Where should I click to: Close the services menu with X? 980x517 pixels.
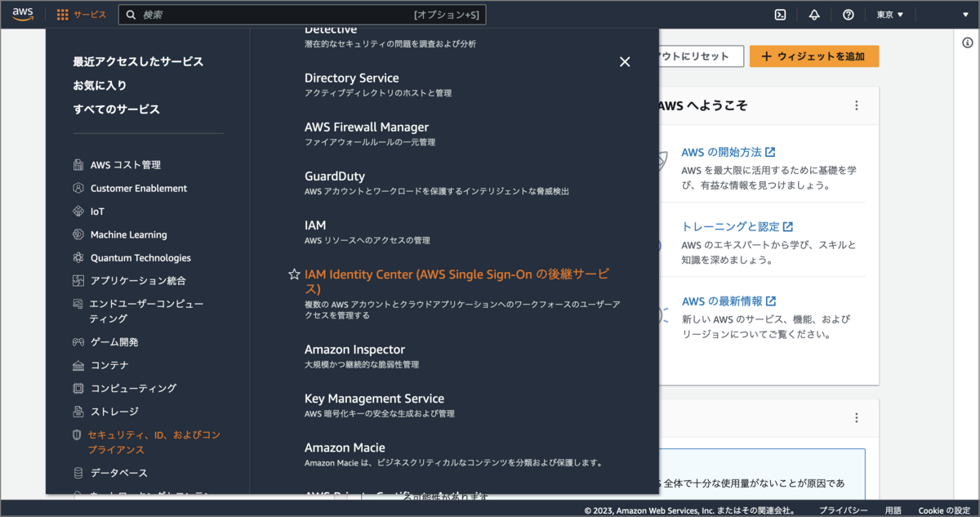click(x=625, y=62)
